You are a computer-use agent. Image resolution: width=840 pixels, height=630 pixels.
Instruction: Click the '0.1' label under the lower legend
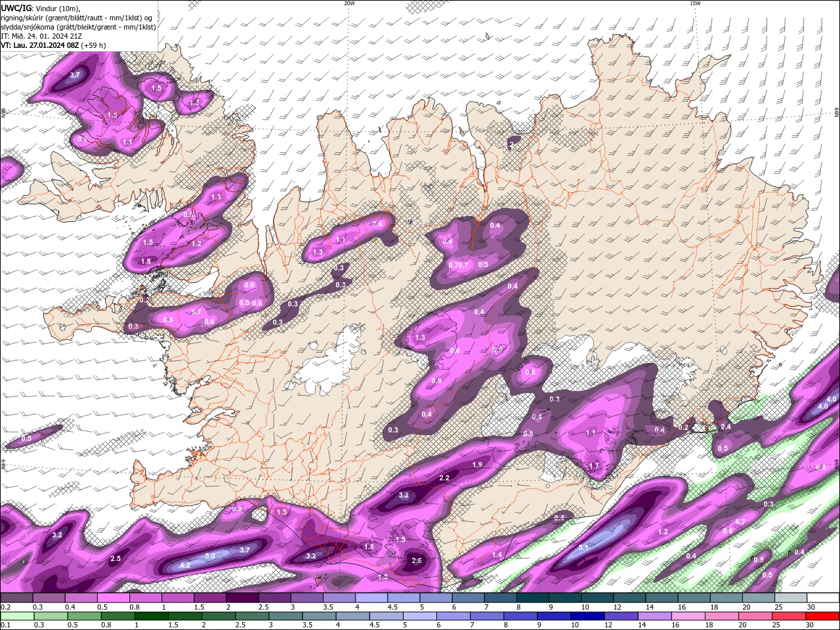pyautogui.click(x=5, y=625)
